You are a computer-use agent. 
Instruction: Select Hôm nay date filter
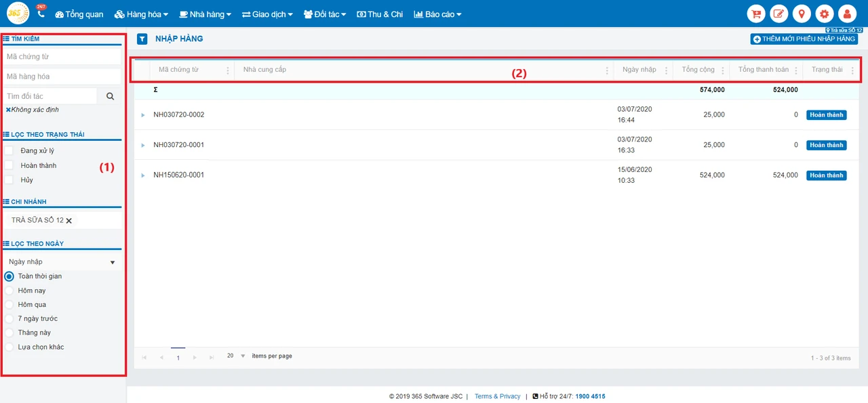point(9,291)
